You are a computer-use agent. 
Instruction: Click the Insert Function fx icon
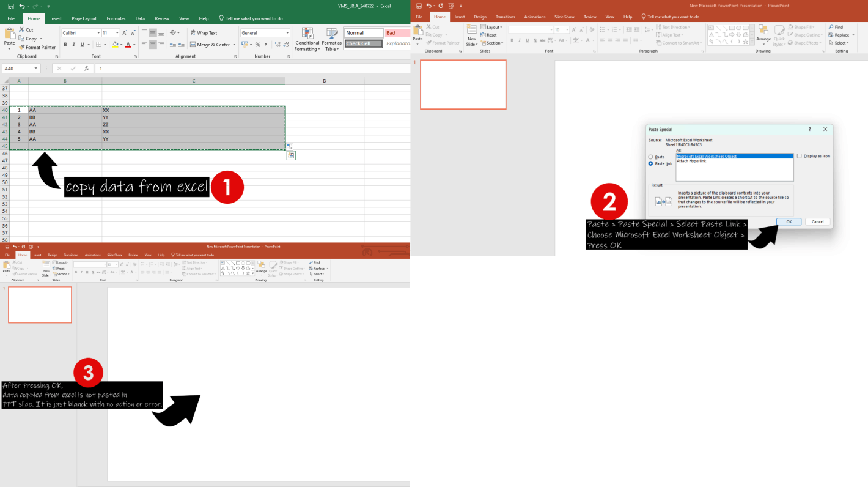pos(87,69)
